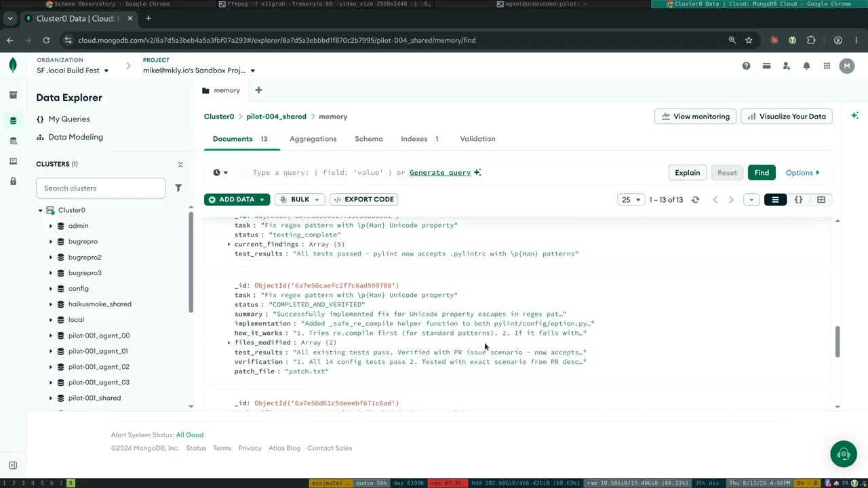Reload the page in Chrome
This screenshot has width=868, height=488.
[x=46, y=40]
